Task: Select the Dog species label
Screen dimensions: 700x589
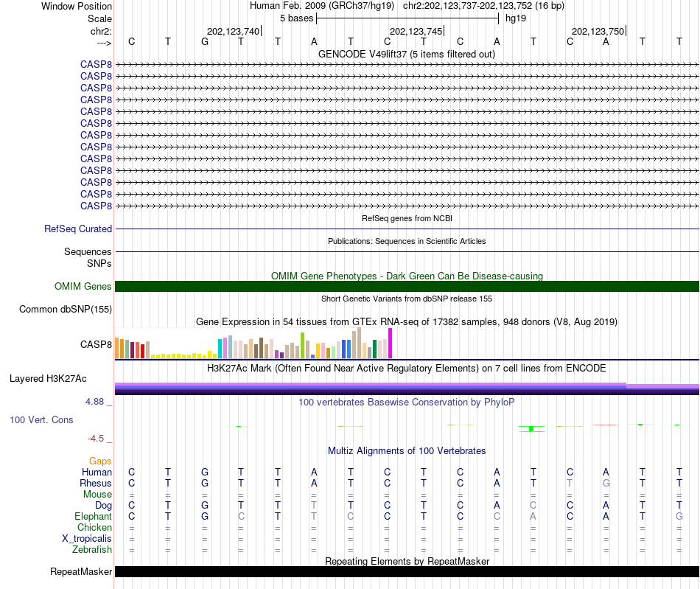Action: (x=103, y=505)
